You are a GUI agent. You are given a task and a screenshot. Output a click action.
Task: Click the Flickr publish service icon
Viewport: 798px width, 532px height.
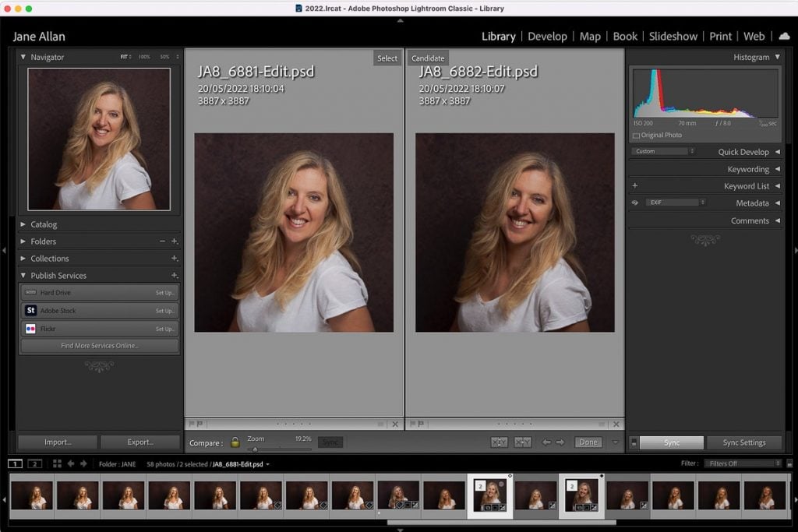coord(31,327)
